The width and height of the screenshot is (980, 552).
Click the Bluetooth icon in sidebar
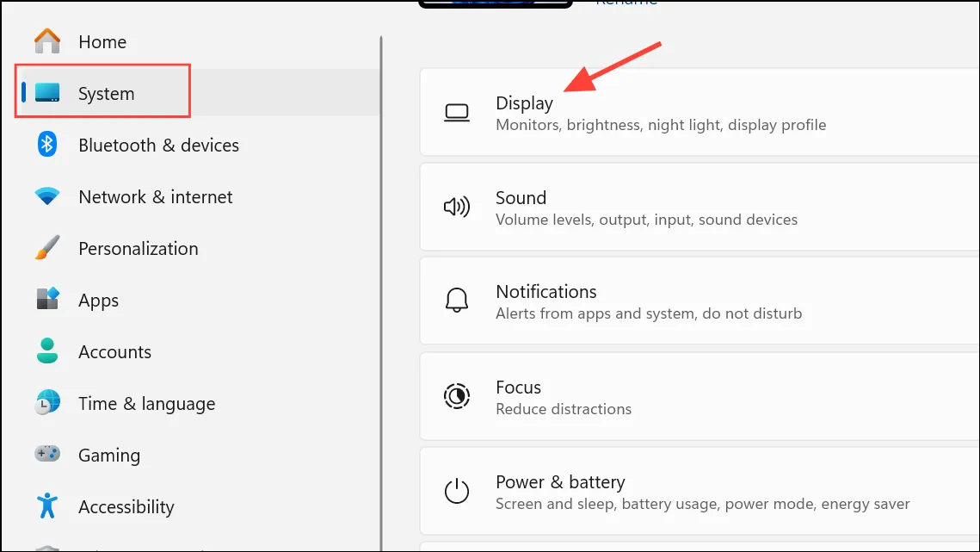[46, 144]
